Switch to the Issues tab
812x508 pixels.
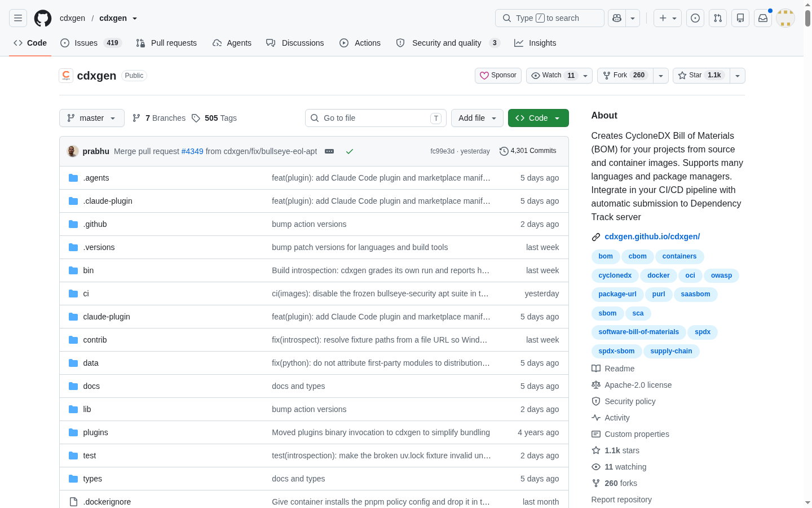click(91, 43)
